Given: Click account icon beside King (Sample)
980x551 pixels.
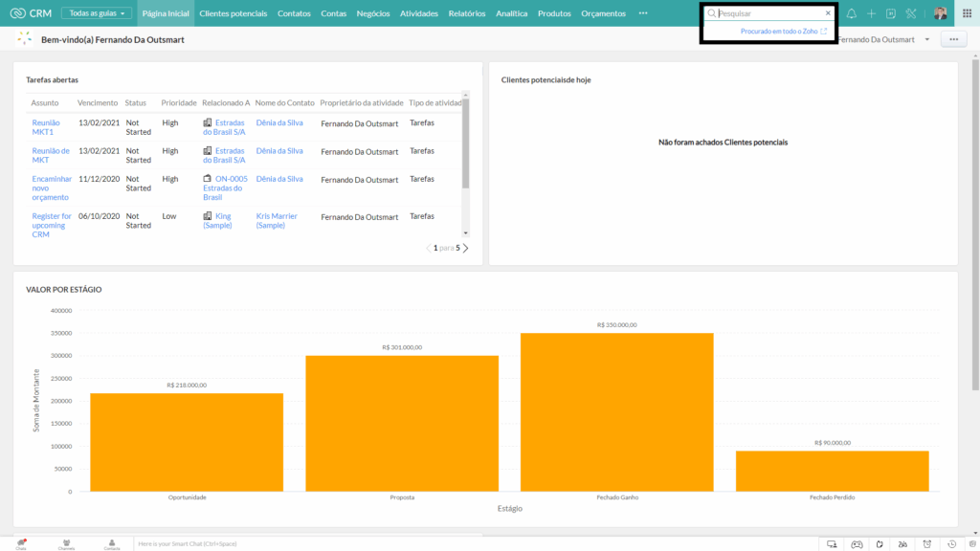Looking at the screenshot, I should 207,216.
